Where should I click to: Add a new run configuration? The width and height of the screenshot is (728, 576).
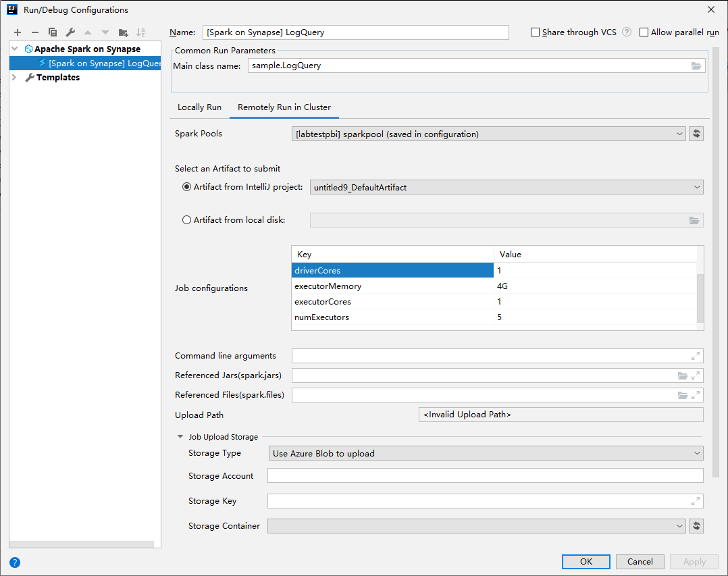pyautogui.click(x=17, y=32)
